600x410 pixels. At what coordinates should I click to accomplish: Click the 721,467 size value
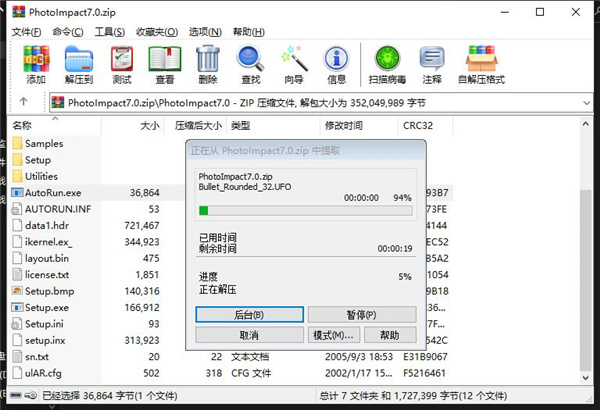(142, 225)
